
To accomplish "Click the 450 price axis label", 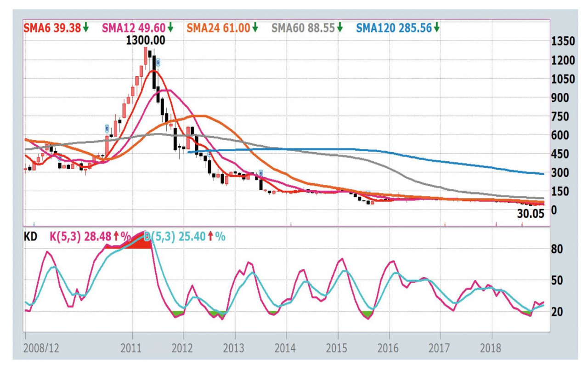I will (x=560, y=154).
